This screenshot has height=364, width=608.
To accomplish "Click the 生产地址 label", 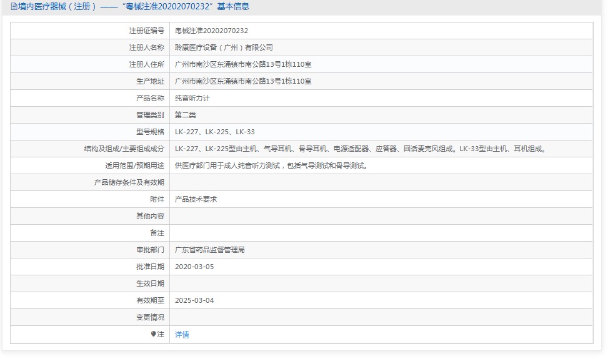I will coord(150,81).
